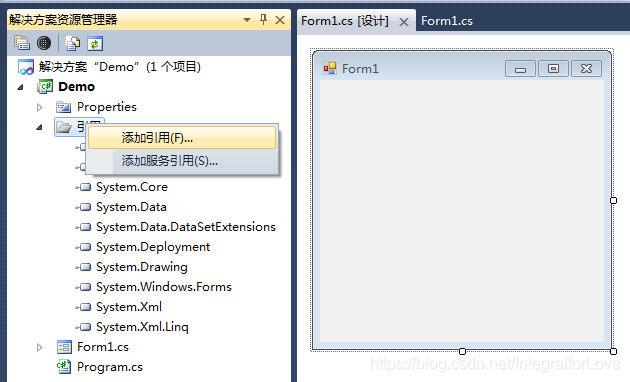630x382 pixels.
Task: Open the Solution Explorer window position dropdown
Action: tap(247, 20)
